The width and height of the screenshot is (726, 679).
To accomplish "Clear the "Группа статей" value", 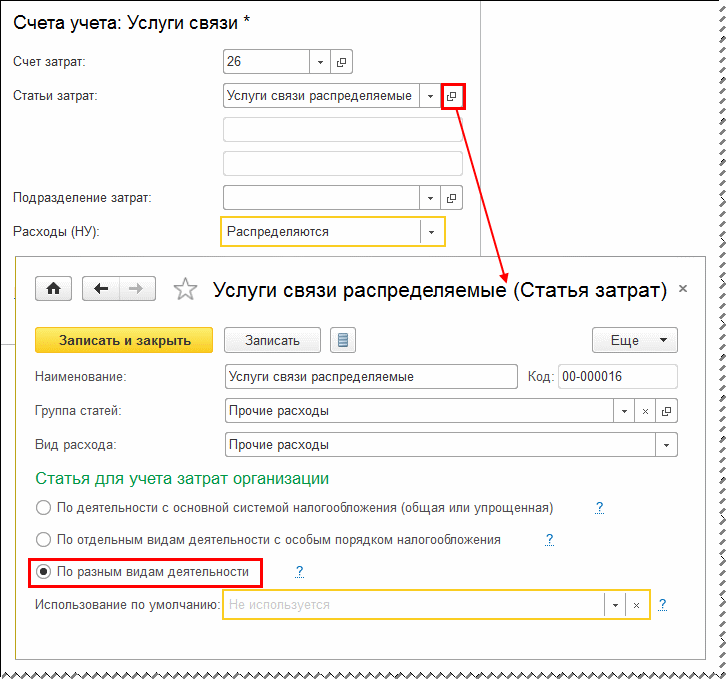I will 645,411.
